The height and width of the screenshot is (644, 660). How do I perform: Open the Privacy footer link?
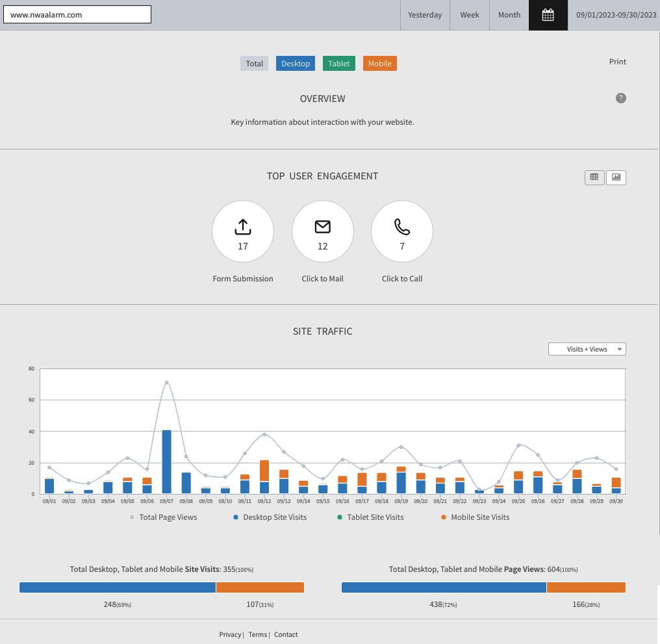point(230,634)
